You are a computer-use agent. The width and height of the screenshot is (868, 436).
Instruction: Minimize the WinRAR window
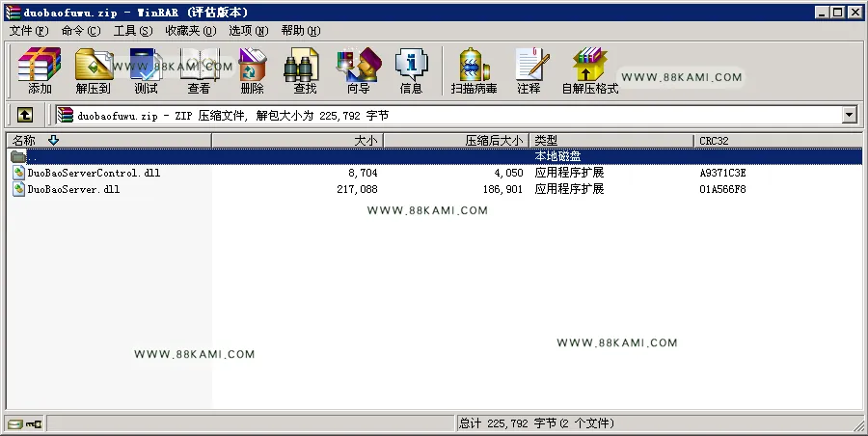[x=823, y=13]
